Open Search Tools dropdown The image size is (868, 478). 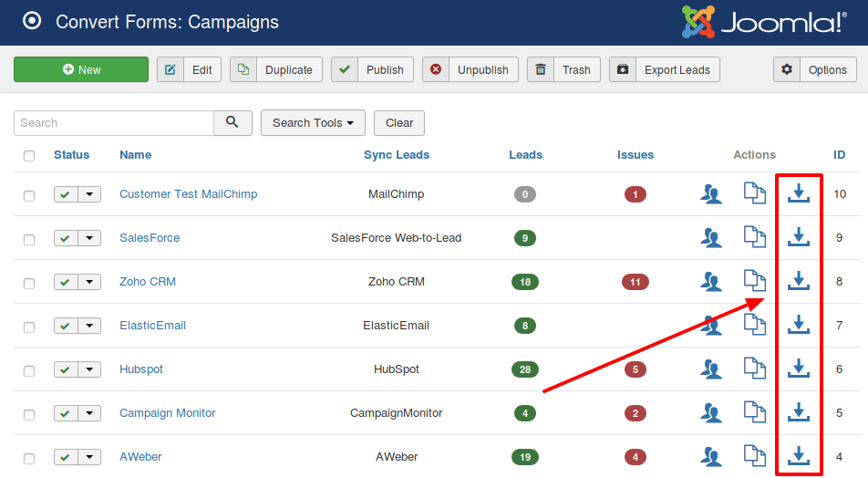pos(313,122)
